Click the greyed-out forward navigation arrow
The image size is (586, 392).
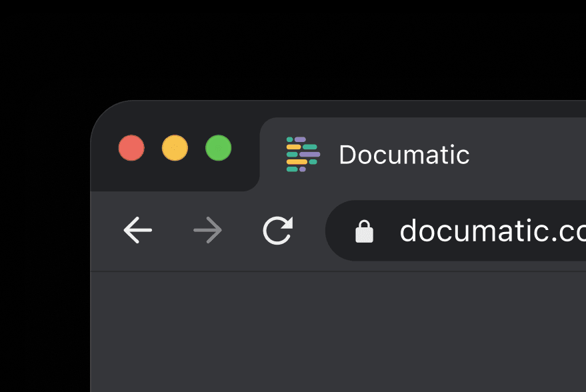208,230
